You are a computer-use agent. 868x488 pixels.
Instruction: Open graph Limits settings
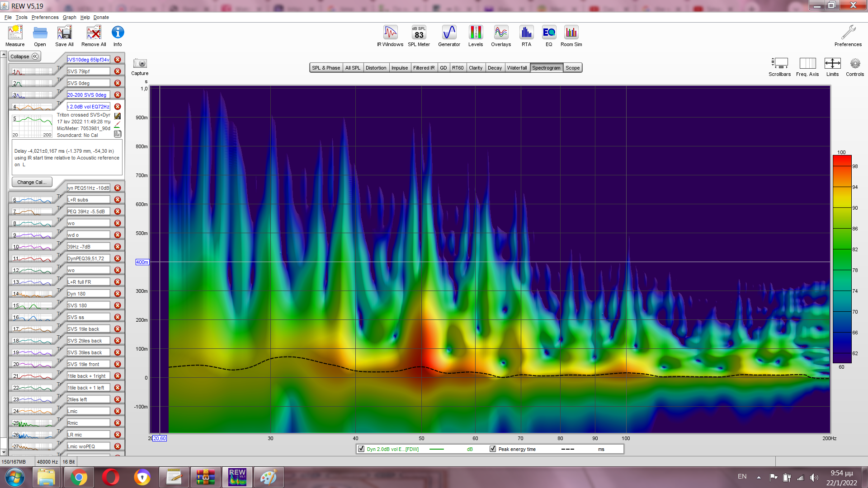[x=832, y=64]
